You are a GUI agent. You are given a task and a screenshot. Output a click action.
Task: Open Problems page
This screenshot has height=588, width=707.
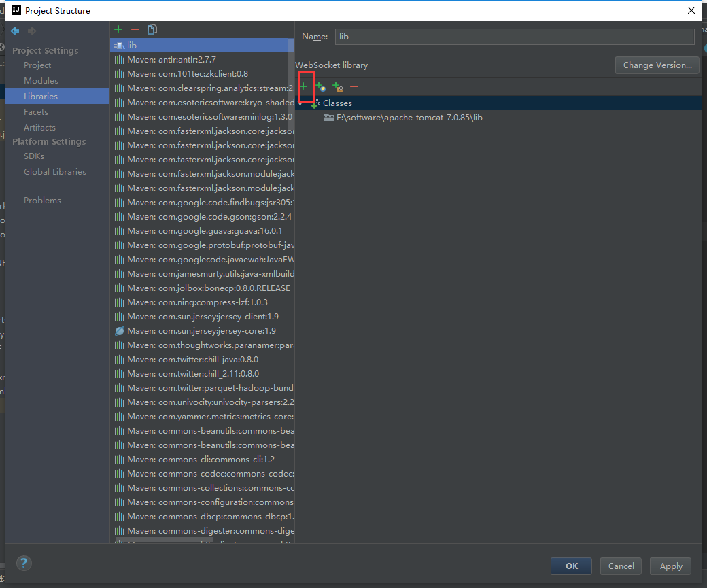pyautogui.click(x=42, y=201)
